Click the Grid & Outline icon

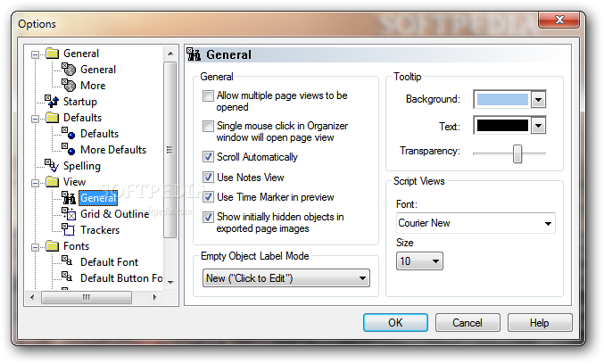coord(69,213)
